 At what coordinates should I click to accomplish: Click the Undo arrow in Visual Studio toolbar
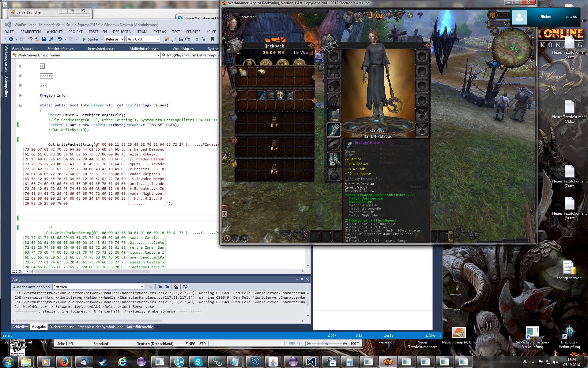pyautogui.click(x=60, y=39)
